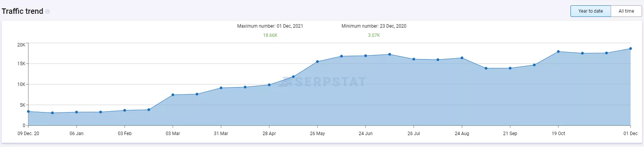Click the data point above 26 Jul

click(414, 59)
